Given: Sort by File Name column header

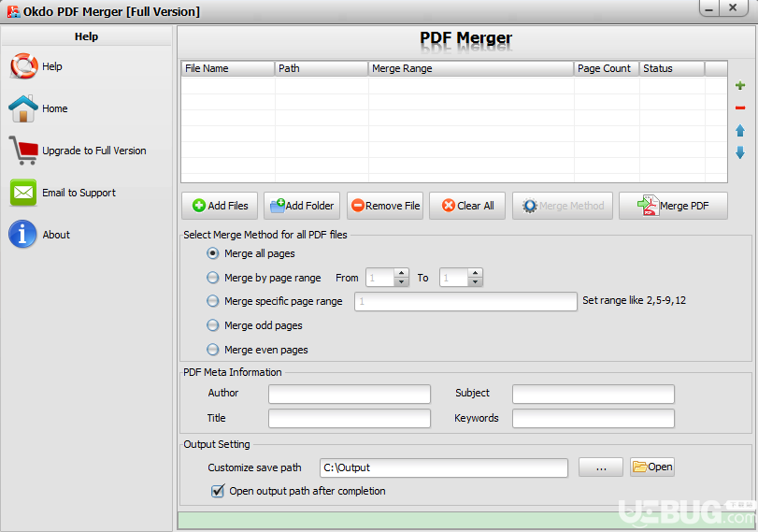Looking at the screenshot, I should [228, 68].
